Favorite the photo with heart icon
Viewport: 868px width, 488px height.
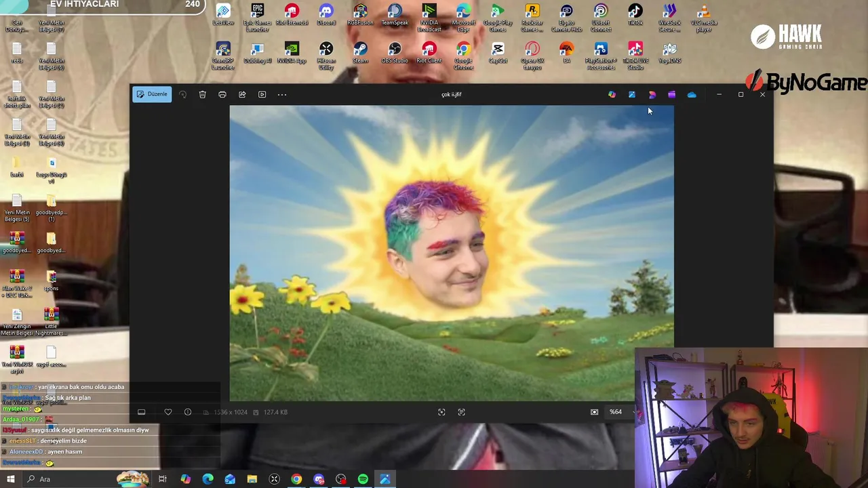click(168, 412)
